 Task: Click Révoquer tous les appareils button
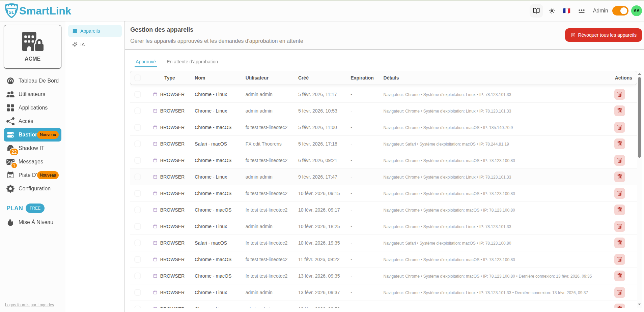tap(603, 35)
